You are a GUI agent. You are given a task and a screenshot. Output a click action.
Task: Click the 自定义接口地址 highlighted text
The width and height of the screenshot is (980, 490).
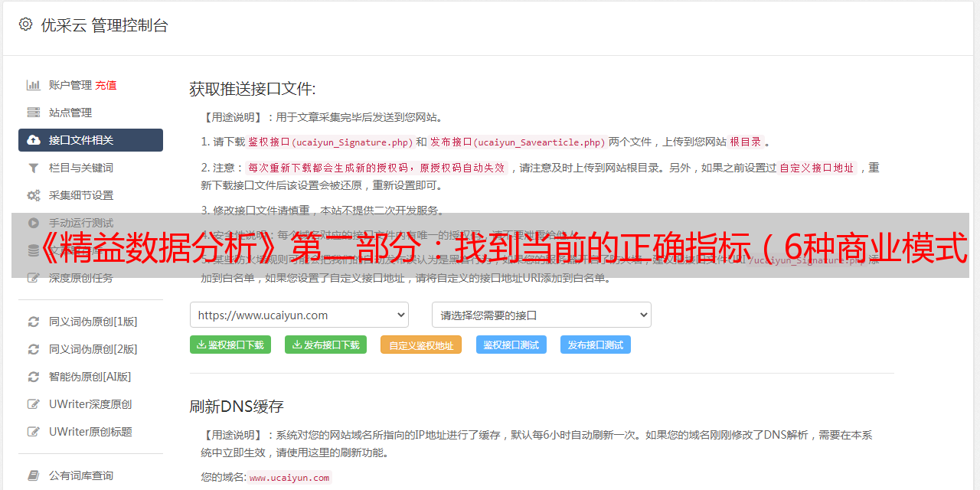tap(817, 168)
